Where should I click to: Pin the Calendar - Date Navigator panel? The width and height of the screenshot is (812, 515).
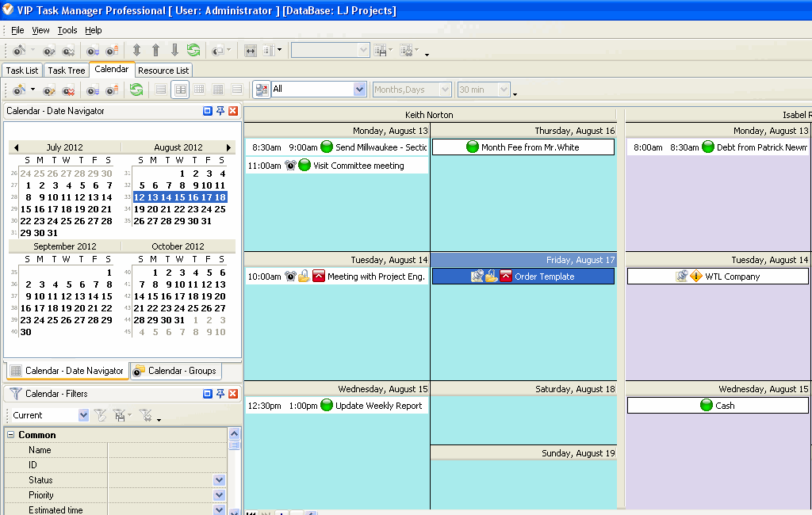pyautogui.click(x=220, y=111)
